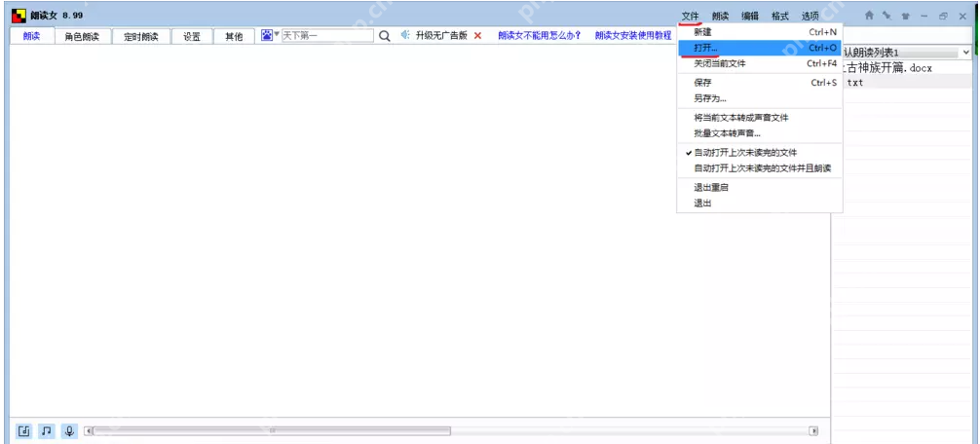Click the horizontal scrollbar thumb
This screenshot has width=980, height=444.
click(x=272, y=431)
